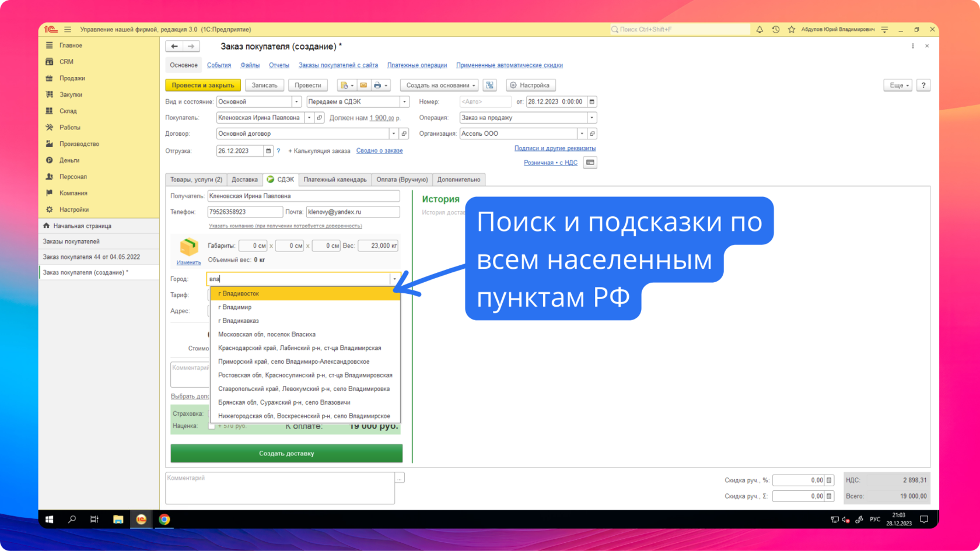980x551 pixels.
Task: Click the favorites star icon
Action: tap(792, 29)
